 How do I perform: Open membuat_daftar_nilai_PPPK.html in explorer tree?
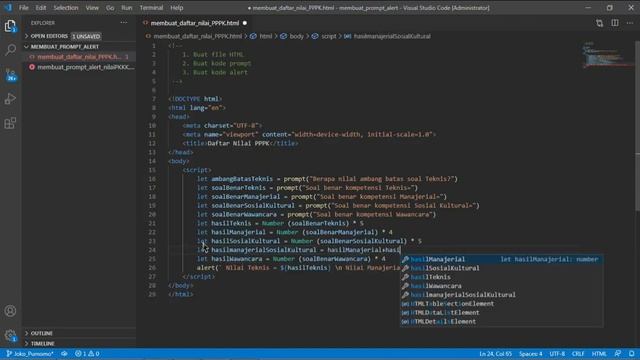click(x=78, y=57)
